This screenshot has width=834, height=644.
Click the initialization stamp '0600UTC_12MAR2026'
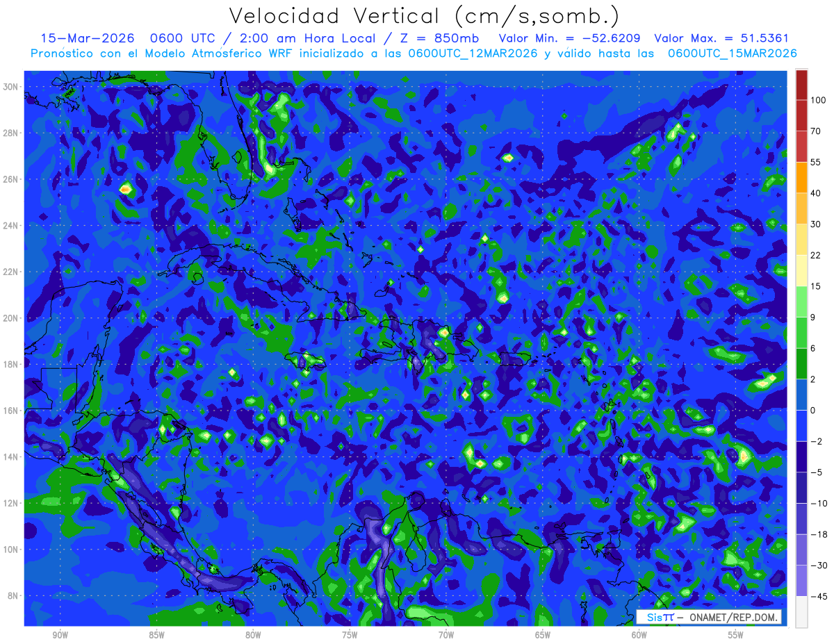coord(473,53)
